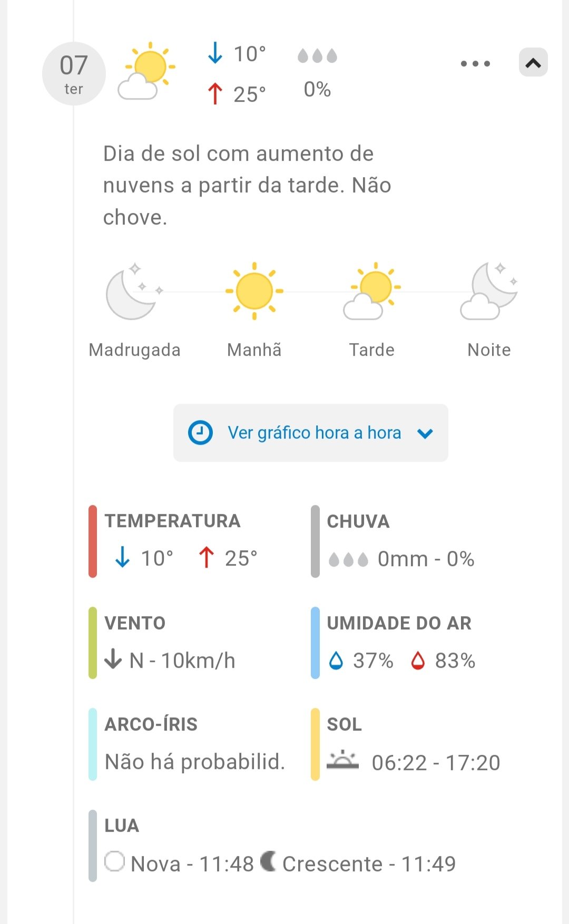569x924 pixels.
Task: Tap the Nova moon phase icon
Action: coord(115,861)
